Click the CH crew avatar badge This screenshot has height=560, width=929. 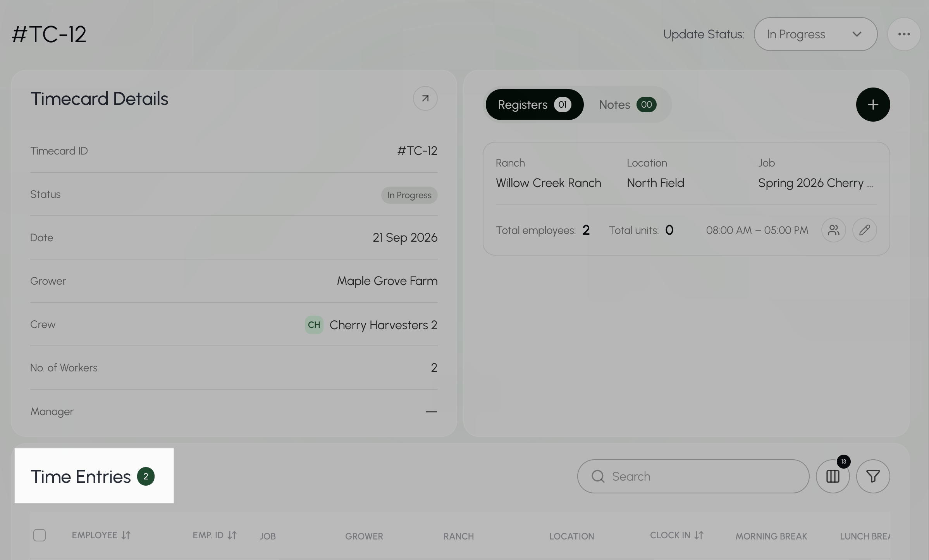click(314, 325)
